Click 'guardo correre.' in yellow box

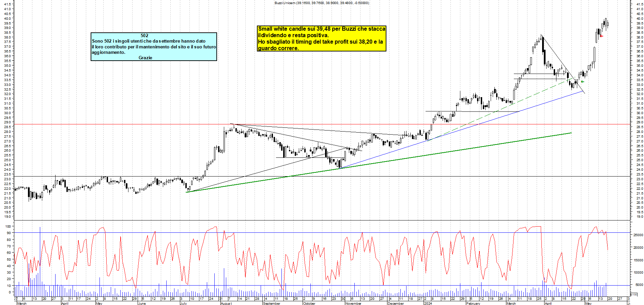coord(278,48)
